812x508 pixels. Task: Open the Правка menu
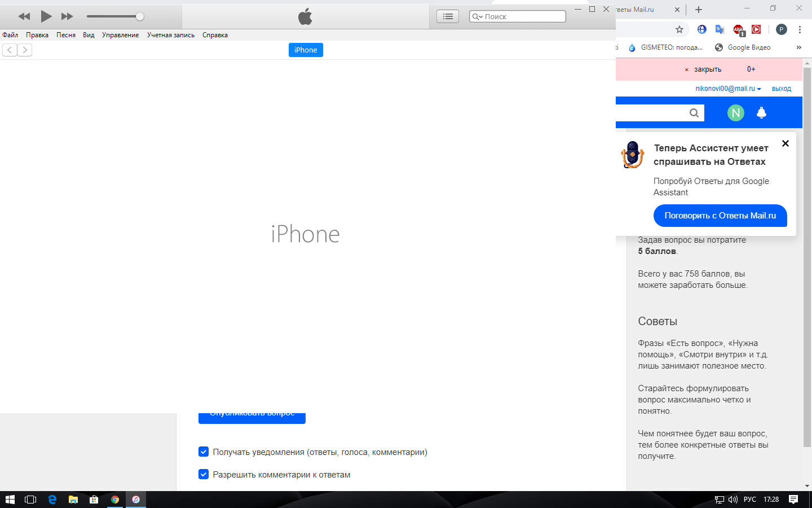point(37,35)
